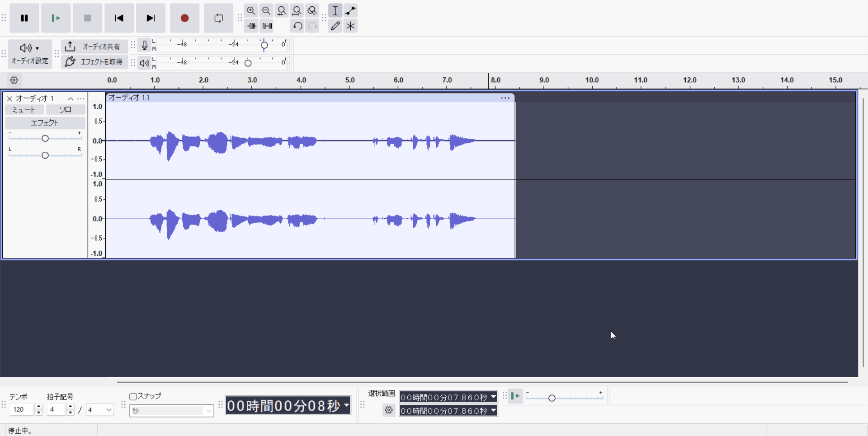This screenshot has height=436, width=868.
Task: Toggle ソロ on オーディオ 1 track
Action: pyautogui.click(x=66, y=110)
